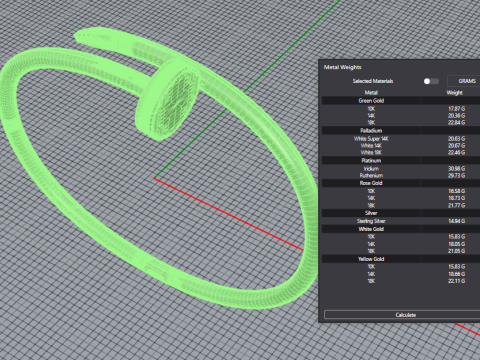Image resolution: width=480 pixels, height=360 pixels.
Task: Select the Platinum group header
Action: 401,160
